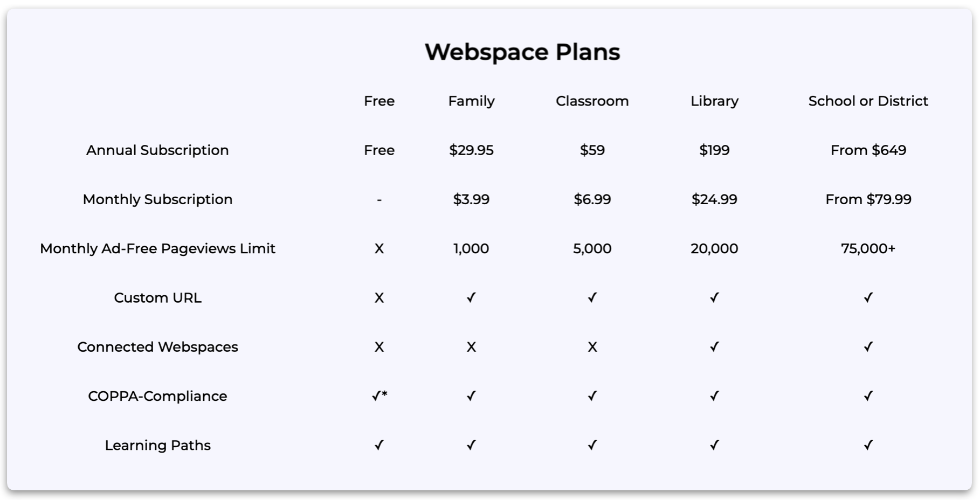Click the Learning Paths checkmark under School or District
Viewport: 980px width, 500px height.
click(868, 445)
